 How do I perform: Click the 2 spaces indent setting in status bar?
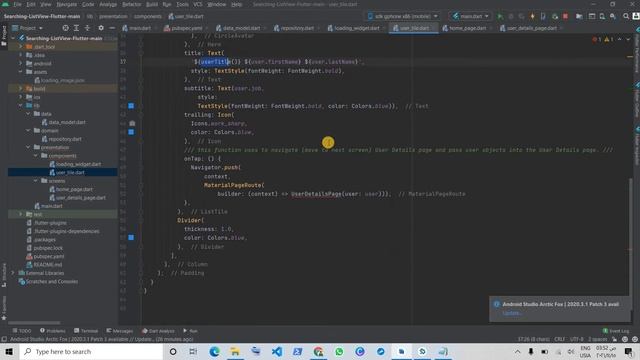pyautogui.click(x=598, y=339)
